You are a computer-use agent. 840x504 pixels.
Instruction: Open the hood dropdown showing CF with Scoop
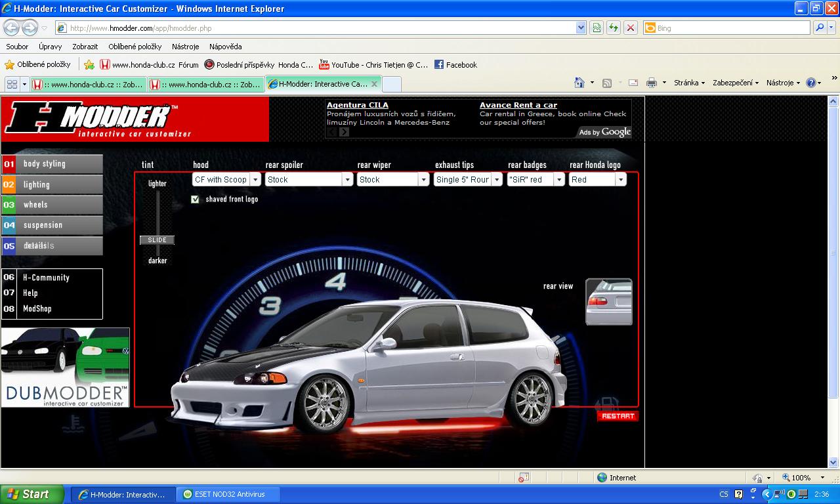pos(226,179)
